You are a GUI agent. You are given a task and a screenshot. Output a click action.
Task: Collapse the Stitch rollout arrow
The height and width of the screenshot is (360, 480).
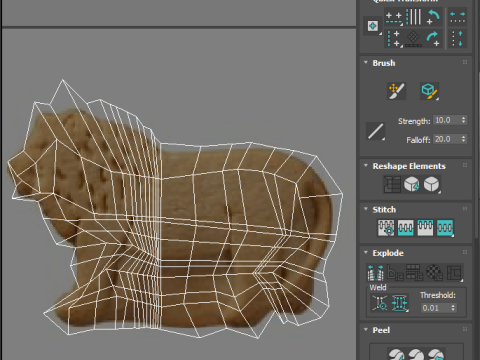[366, 209]
